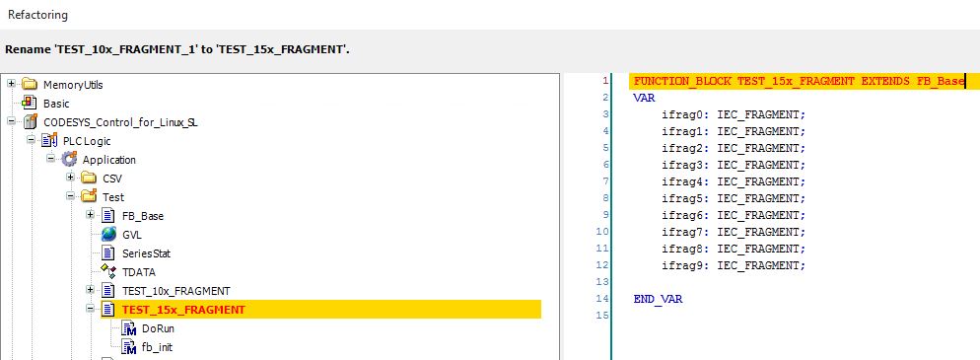This screenshot has width=980, height=360.
Task: Click the FUNCTION_BLOCK declaration on line 1
Action: 800,81
